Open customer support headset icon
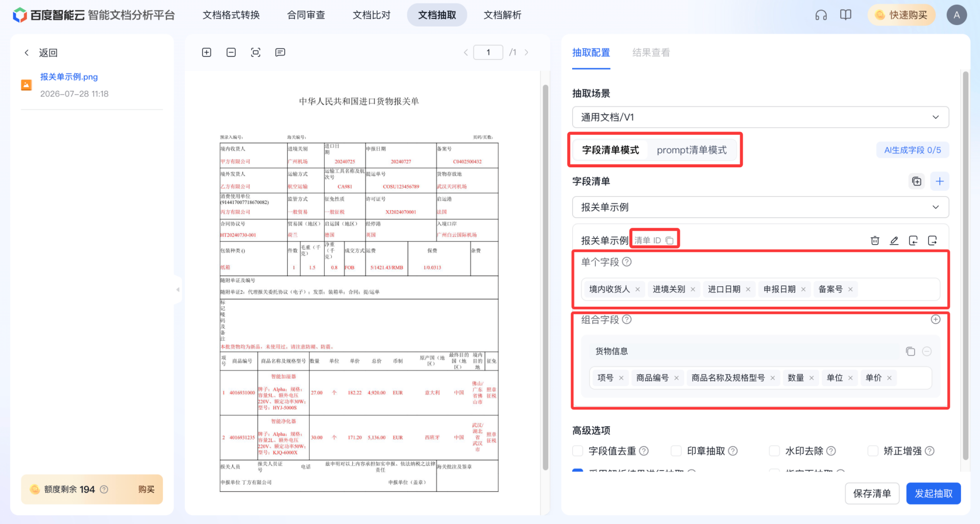Screen dimensions: 980x524 (x=821, y=15)
